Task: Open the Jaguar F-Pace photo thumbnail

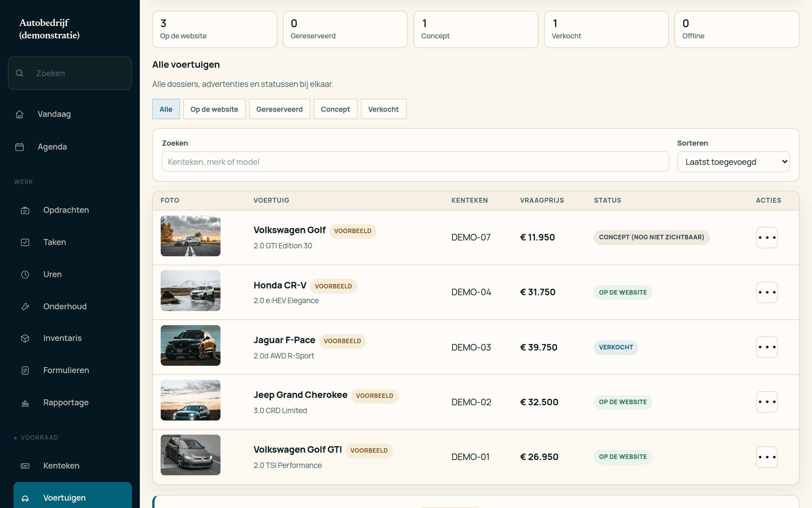Action: point(191,345)
